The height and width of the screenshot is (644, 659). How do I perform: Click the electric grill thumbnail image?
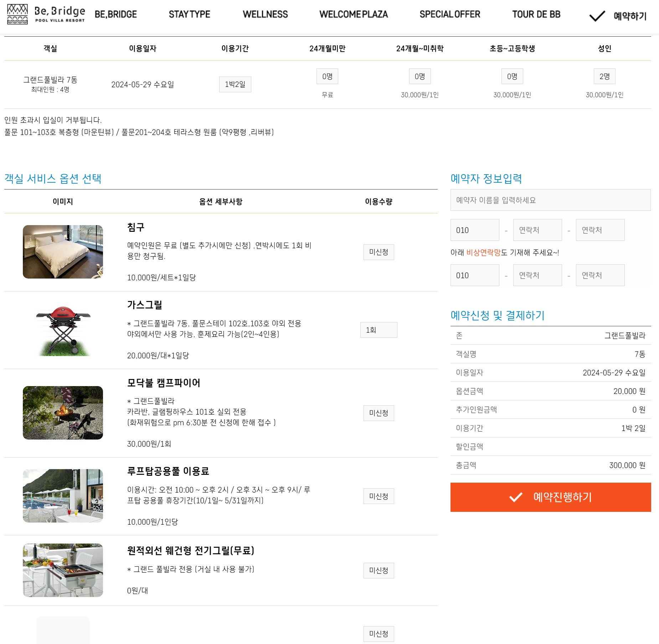click(x=63, y=570)
